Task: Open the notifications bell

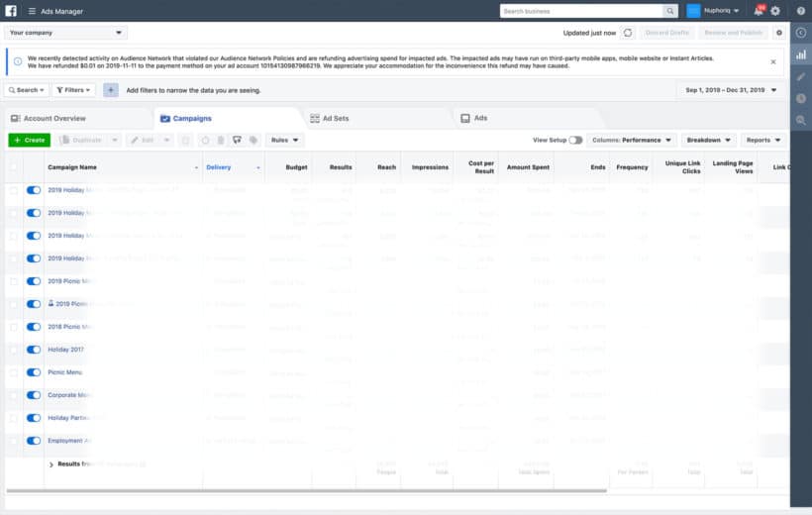Action: point(759,11)
